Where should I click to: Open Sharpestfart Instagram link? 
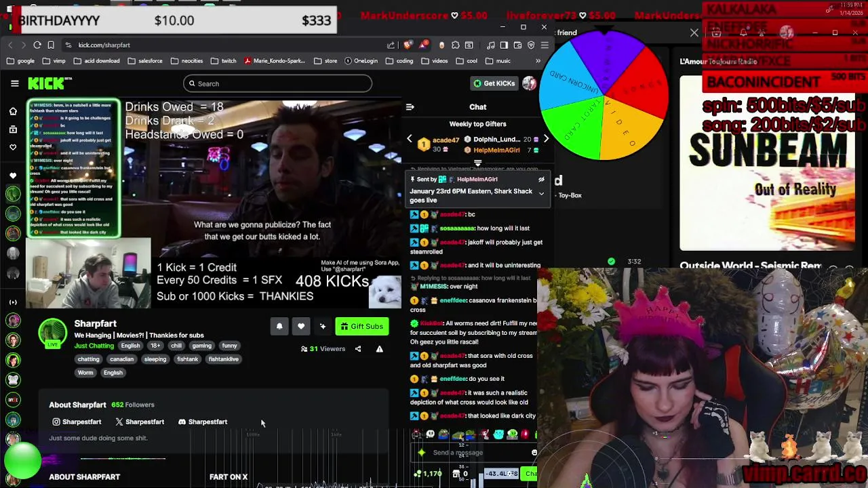point(77,422)
